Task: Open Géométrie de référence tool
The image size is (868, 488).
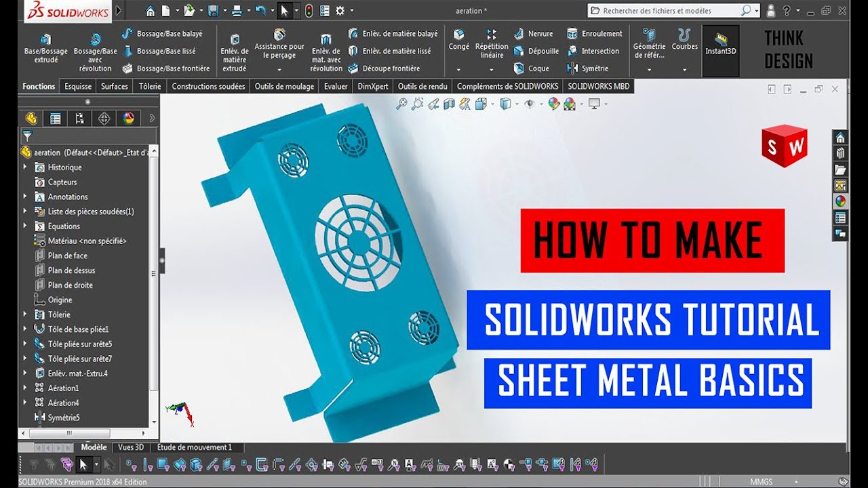Action: coord(649,44)
